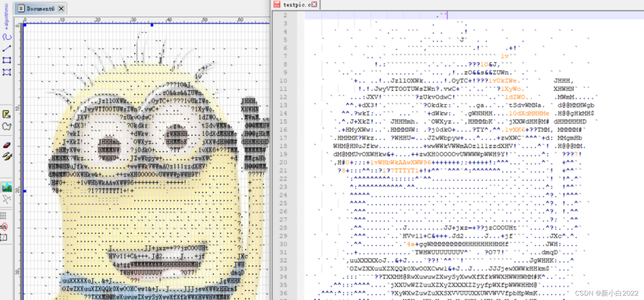644x300 pixels.
Task: Click text 'TWHWUUUUUUUV' on editor line 31
Action: (x=439, y=252)
